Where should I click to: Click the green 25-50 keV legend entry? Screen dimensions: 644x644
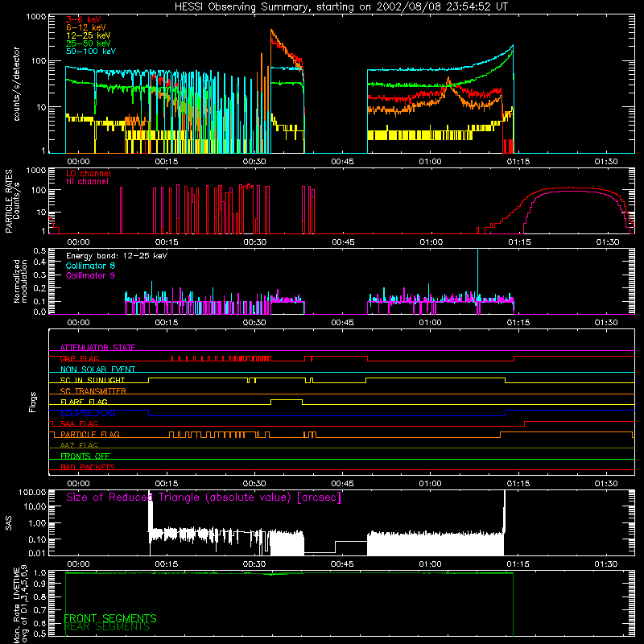(89, 43)
